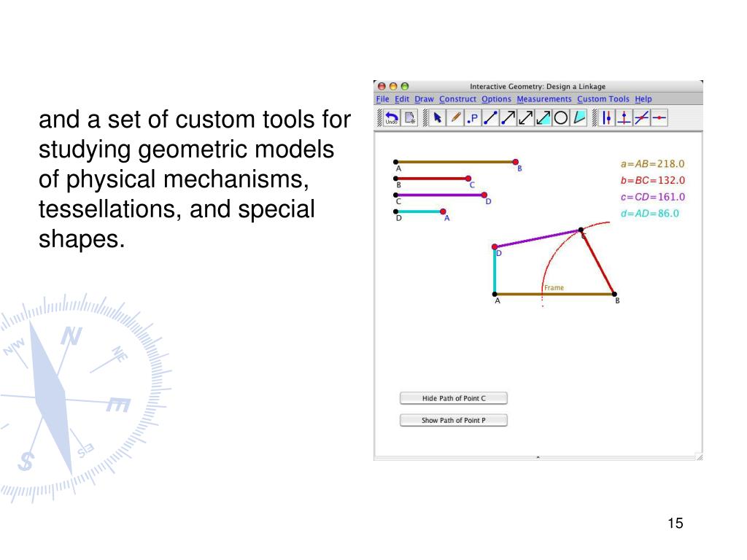This screenshot has width=747, height=560.
Task: Open the Construct menu
Action: click(458, 99)
